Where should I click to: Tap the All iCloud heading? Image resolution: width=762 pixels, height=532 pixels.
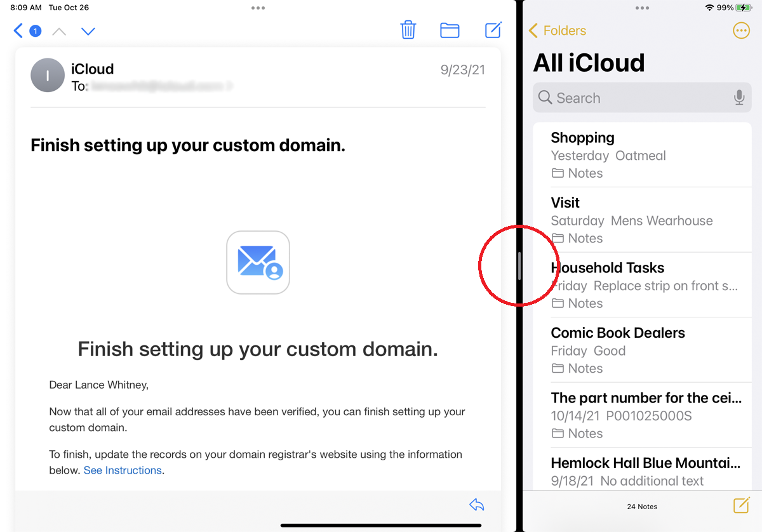[x=589, y=63]
